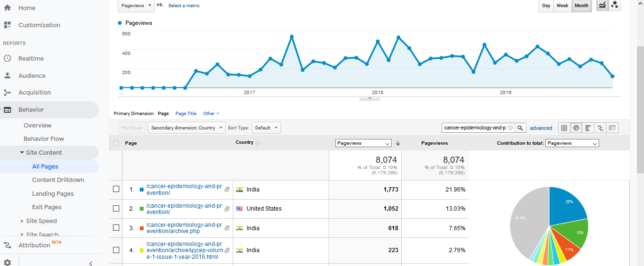Open Landing Pages in the sidebar
The height and width of the screenshot is (266, 644).
point(53,194)
